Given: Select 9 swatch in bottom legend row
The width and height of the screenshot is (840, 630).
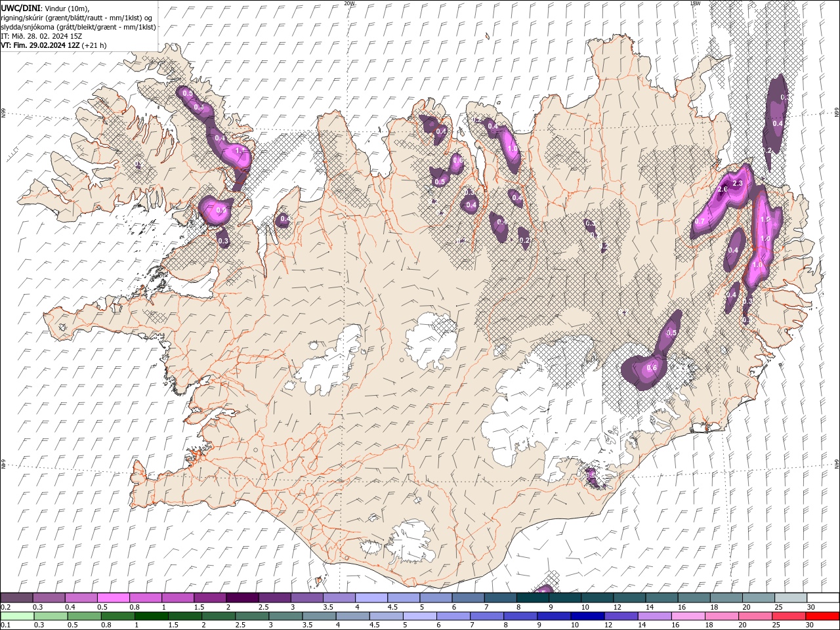Looking at the screenshot, I should click(x=553, y=616).
